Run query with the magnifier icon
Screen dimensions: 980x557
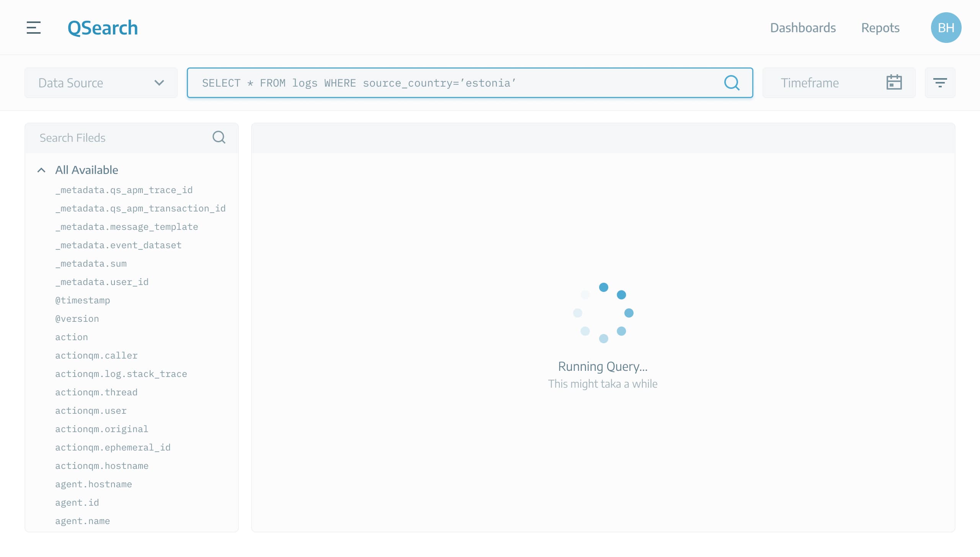pyautogui.click(x=732, y=83)
